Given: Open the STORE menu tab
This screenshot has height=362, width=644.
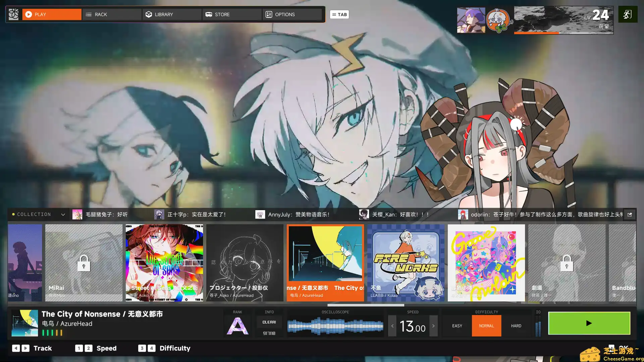Looking at the screenshot, I should coord(231,14).
